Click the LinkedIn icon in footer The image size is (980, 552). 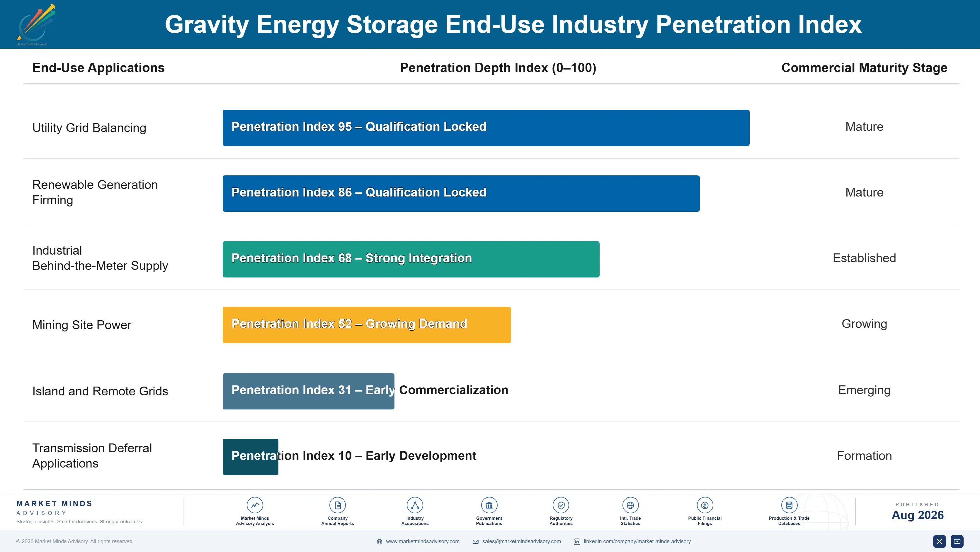[x=577, y=541]
